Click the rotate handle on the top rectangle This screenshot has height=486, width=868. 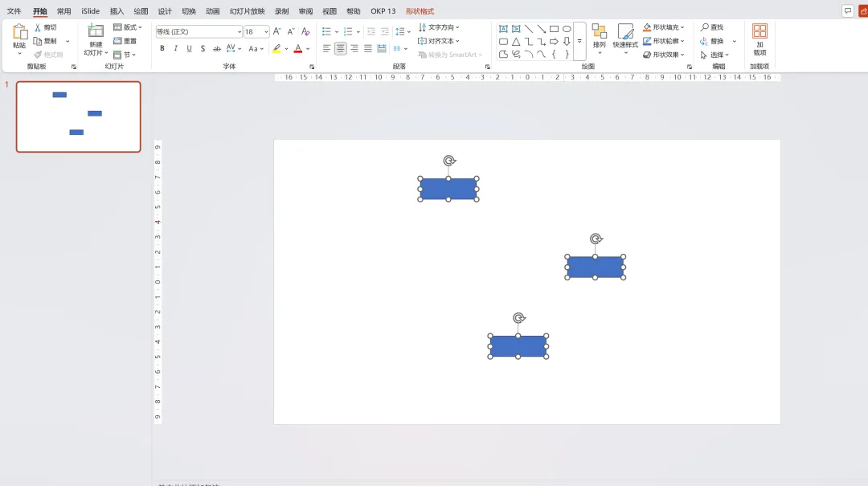pos(449,161)
